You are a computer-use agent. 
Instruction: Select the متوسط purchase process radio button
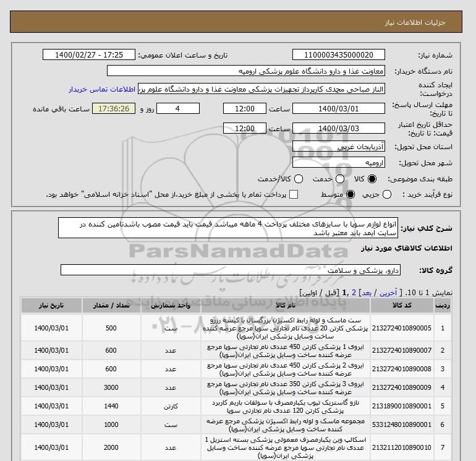click(x=351, y=194)
